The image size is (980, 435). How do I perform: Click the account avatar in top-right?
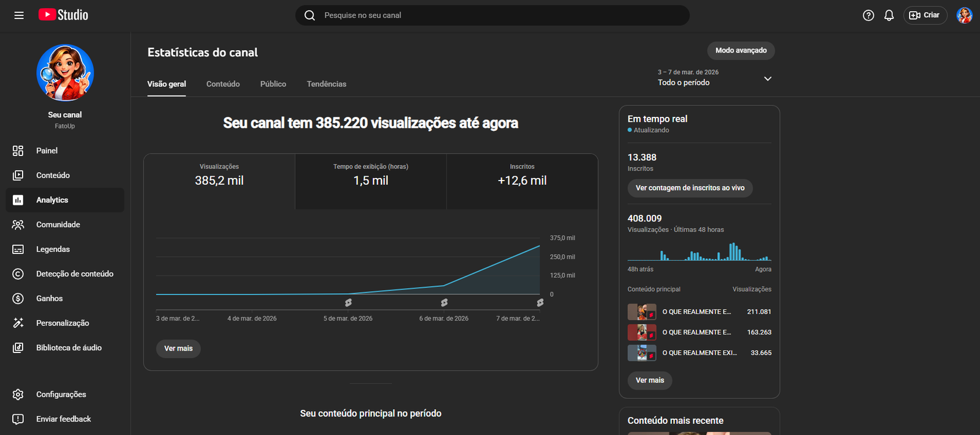(x=964, y=15)
